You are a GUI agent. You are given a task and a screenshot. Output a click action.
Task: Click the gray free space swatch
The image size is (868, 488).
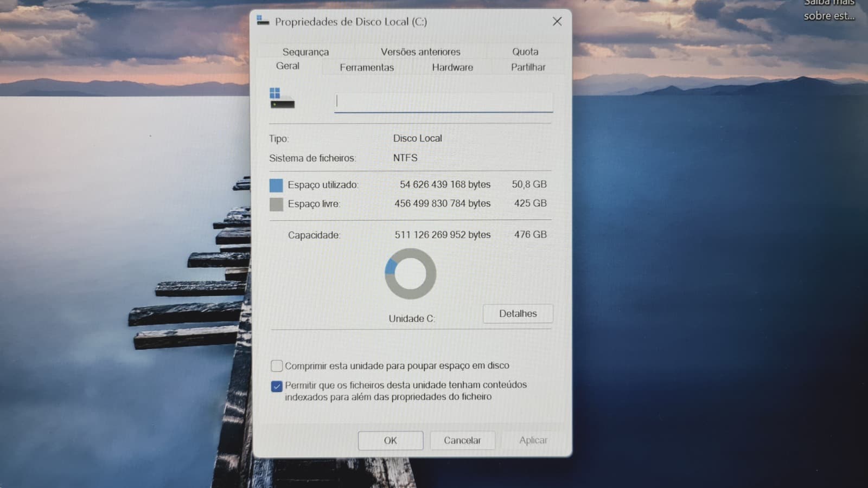pyautogui.click(x=276, y=204)
